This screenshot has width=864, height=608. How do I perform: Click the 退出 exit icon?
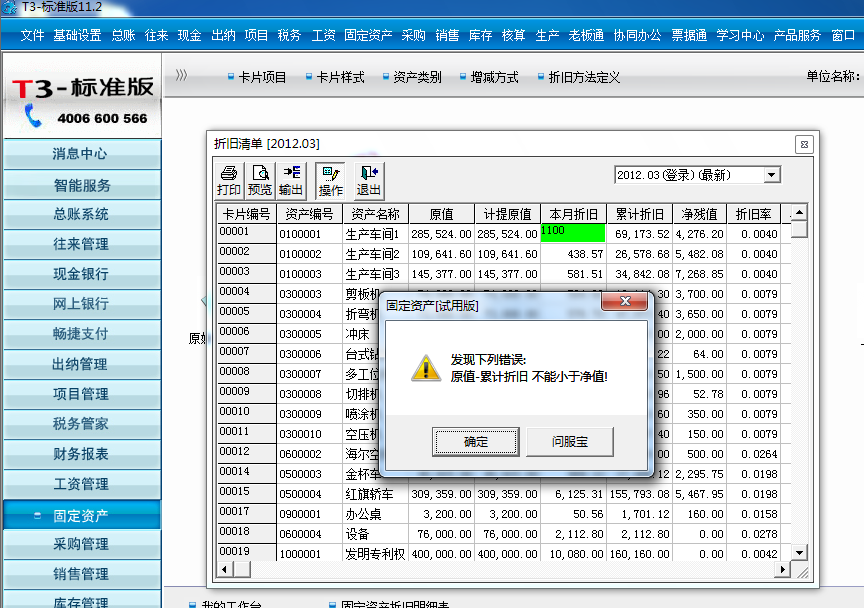pos(369,181)
